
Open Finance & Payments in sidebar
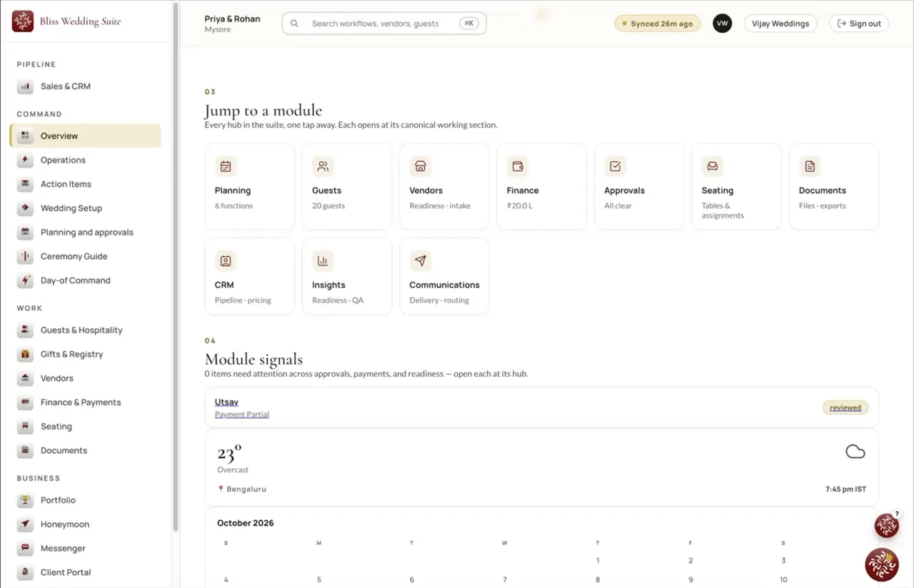click(x=86, y=402)
